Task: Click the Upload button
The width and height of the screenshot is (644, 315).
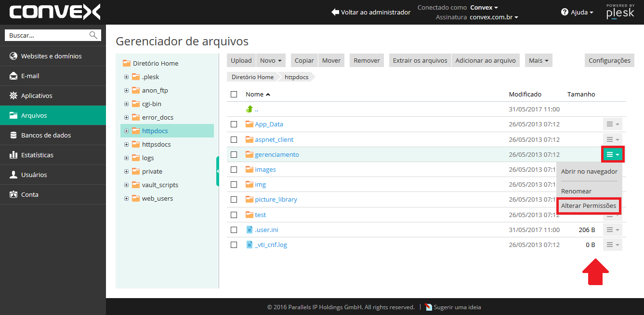Action: pyautogui.click(x=241, y=60)
